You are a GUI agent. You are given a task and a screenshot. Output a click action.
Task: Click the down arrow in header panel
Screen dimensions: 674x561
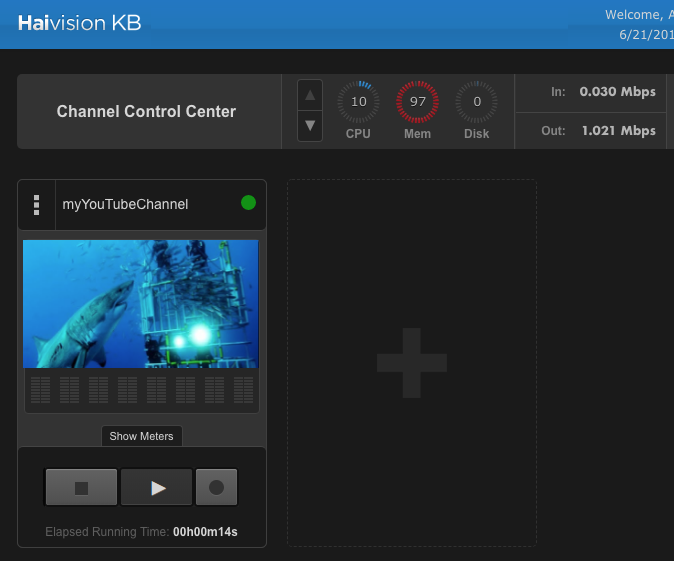[x=310, y=125]
